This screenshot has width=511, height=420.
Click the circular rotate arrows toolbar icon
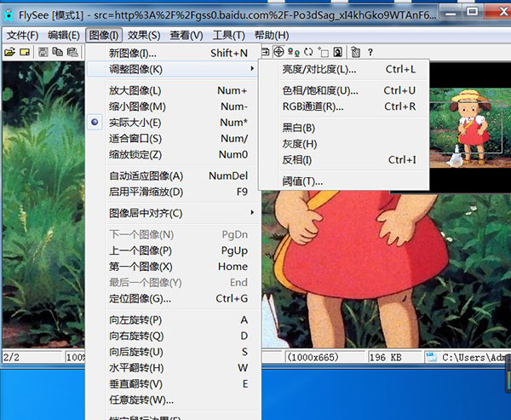(x=307, y=53)
